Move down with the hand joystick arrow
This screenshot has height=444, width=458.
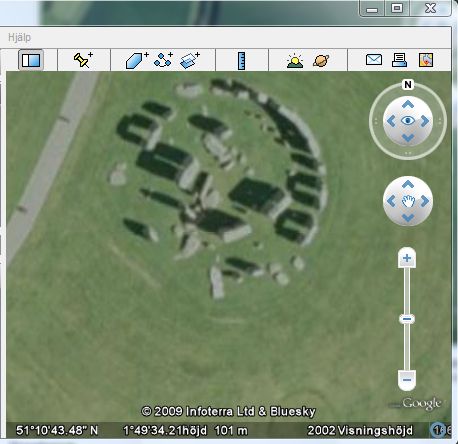point(408,218)
